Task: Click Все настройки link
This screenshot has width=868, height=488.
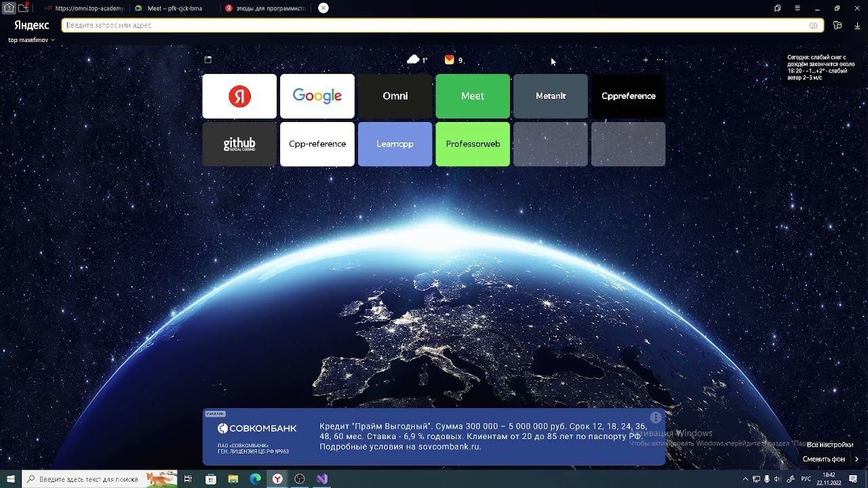Action: 829,445
